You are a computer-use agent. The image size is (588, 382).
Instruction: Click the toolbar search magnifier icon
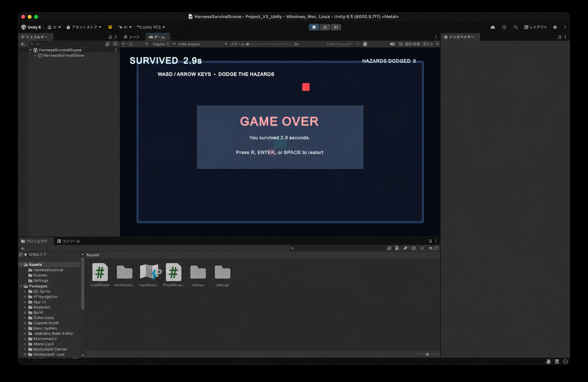tap(515, 27)
